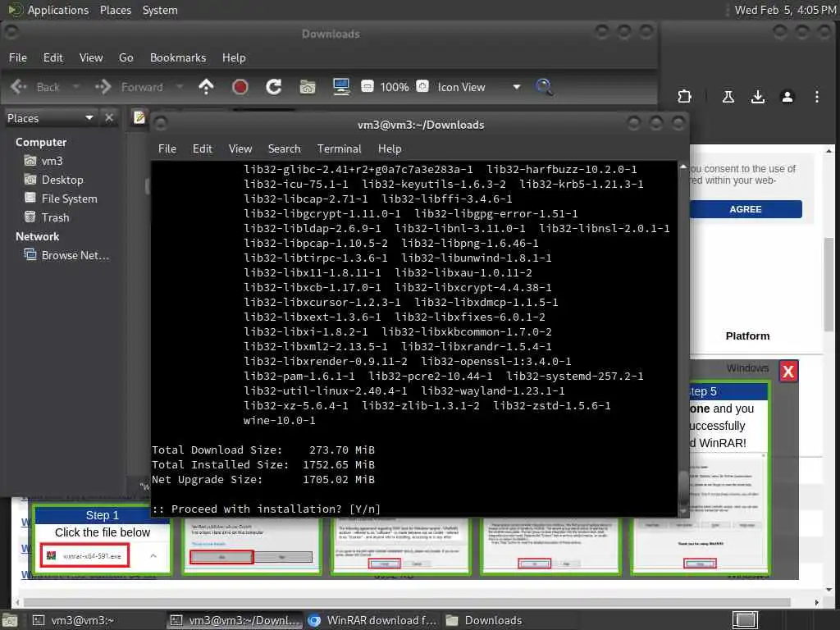The height and width of the screenshot is (630, 840).
Task: Open the terminal Edit menu
Action: pos(202,148)
